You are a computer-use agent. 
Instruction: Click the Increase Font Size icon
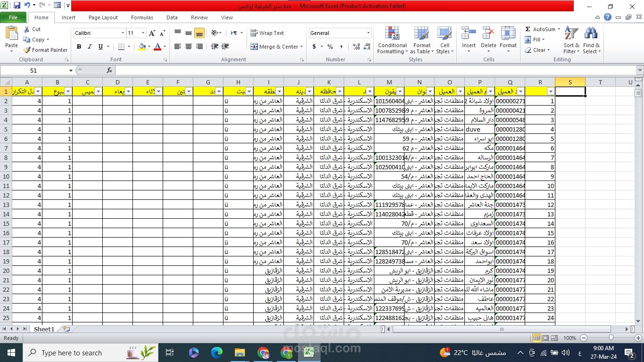(152, 33)
